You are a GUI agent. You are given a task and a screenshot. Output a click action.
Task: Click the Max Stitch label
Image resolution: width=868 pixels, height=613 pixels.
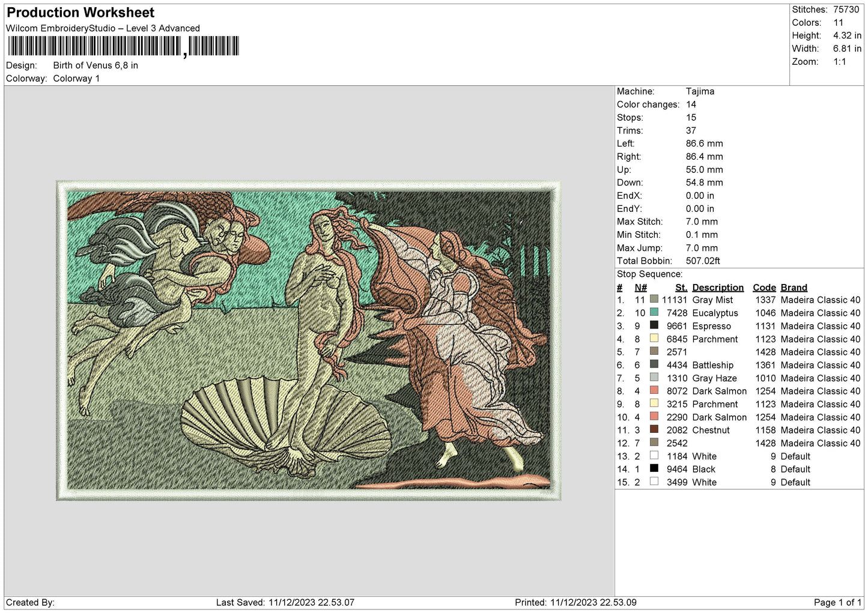tap(639, 222)
